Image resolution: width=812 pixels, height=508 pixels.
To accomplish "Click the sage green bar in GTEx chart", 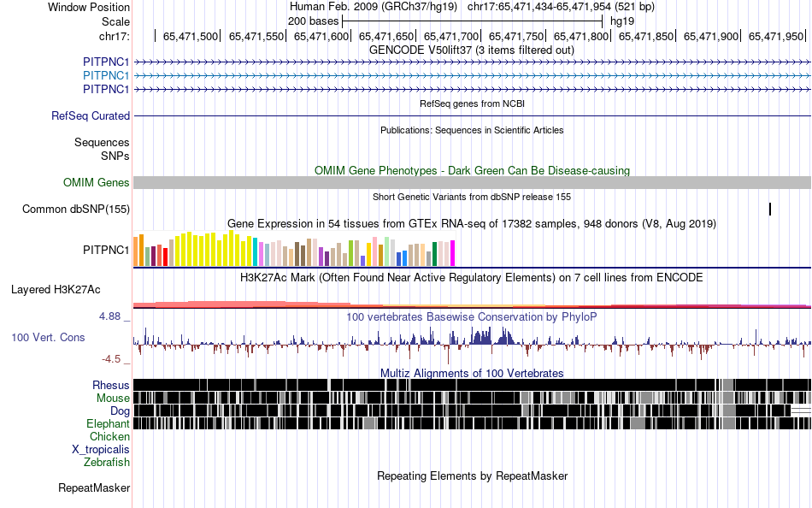I will point(148,257).
